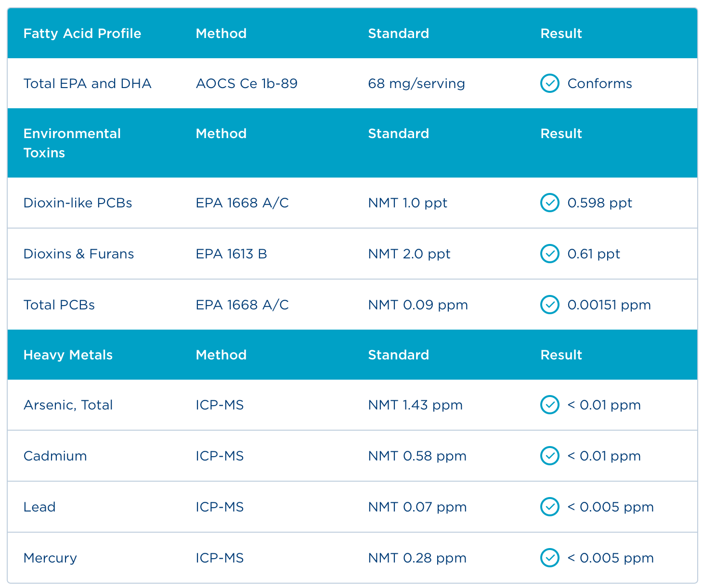Click the Total EPA and DHA label
This screenshot has width=703, height=588.
87,83
